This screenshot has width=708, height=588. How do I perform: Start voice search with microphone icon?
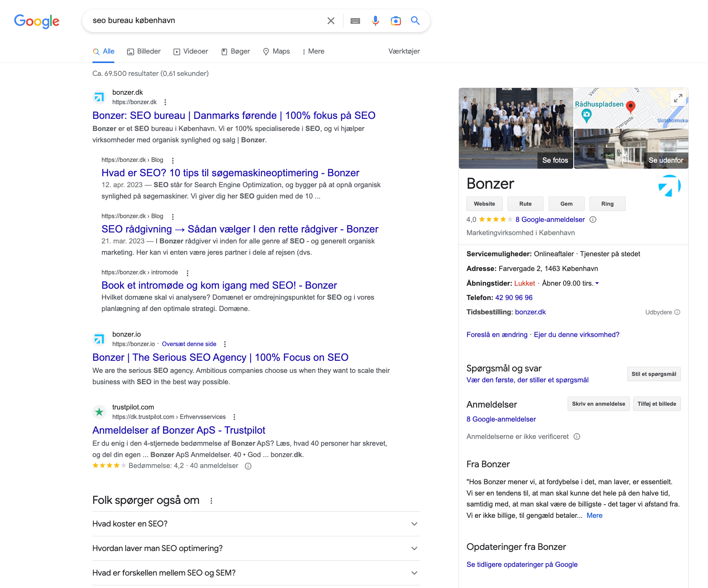[375, 21]
